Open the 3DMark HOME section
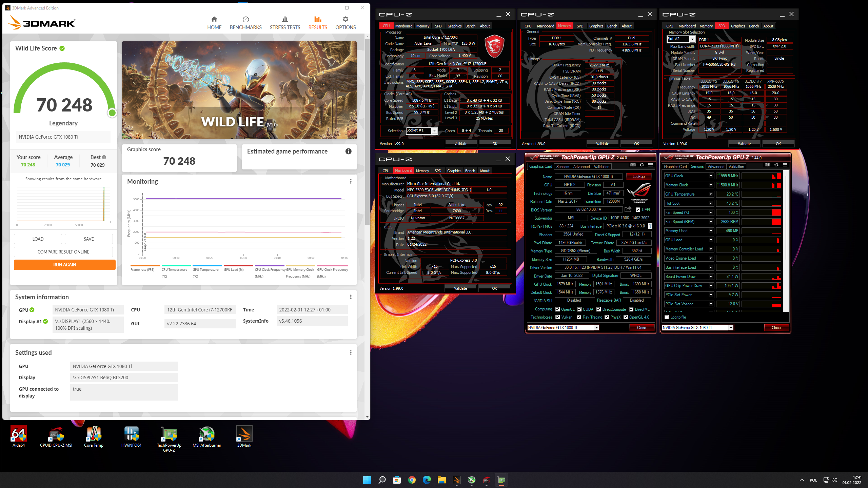The image size is (868, 488). [x=214, y=23]
